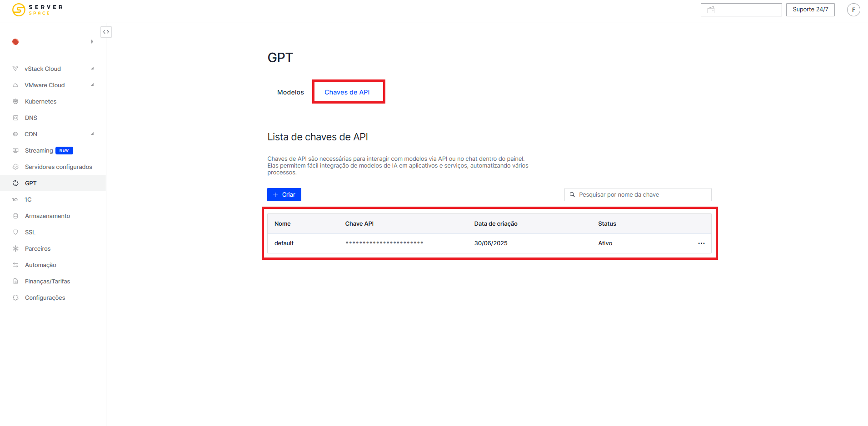The width and height of the screenshot is (868, 426).
Task: Click the Serverspace logo
Action: point(37,10)
